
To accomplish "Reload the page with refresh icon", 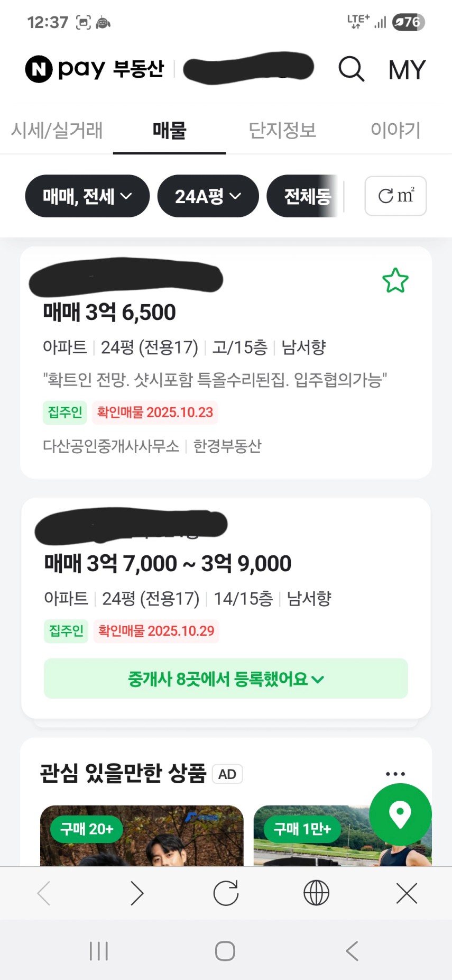I will [x=226, y=894].
